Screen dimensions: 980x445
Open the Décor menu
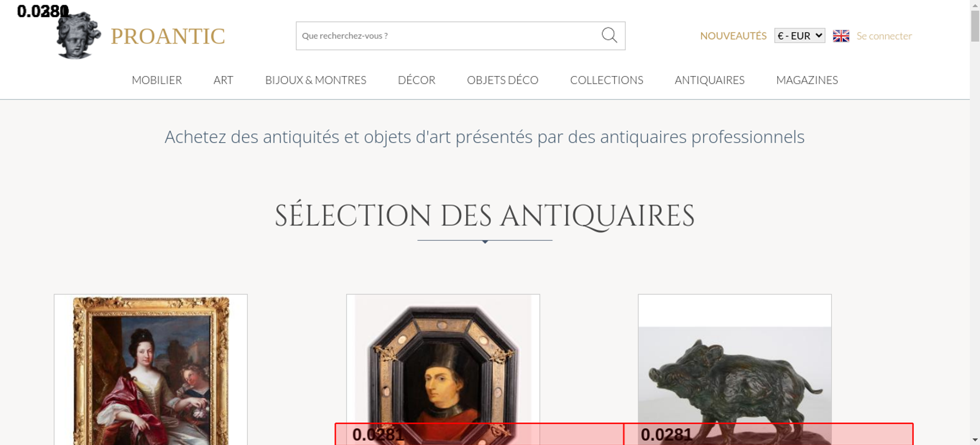[x=416, y=80]
